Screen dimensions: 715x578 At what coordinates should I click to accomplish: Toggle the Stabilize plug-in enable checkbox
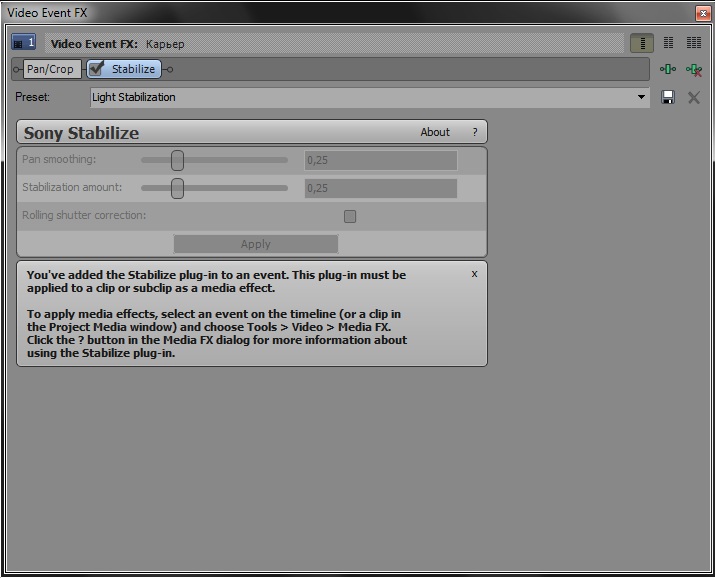pyautogui.click(x=97, y=69)
